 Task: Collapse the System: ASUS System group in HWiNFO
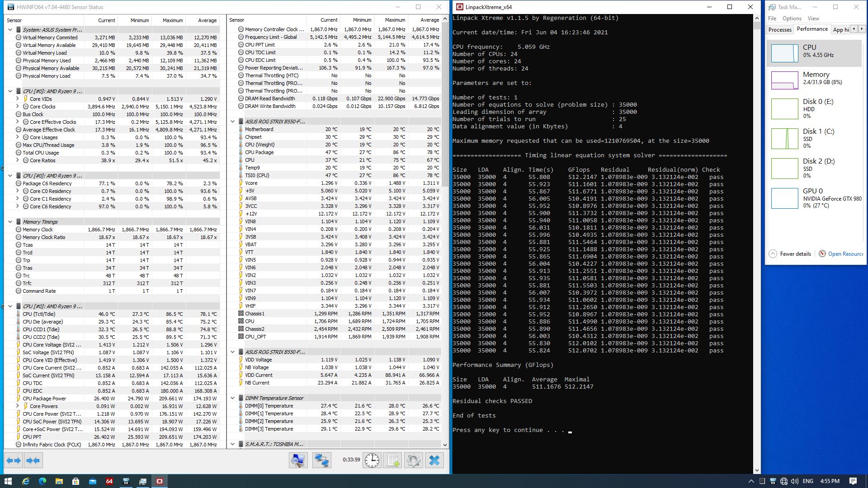tap(10, 29)
